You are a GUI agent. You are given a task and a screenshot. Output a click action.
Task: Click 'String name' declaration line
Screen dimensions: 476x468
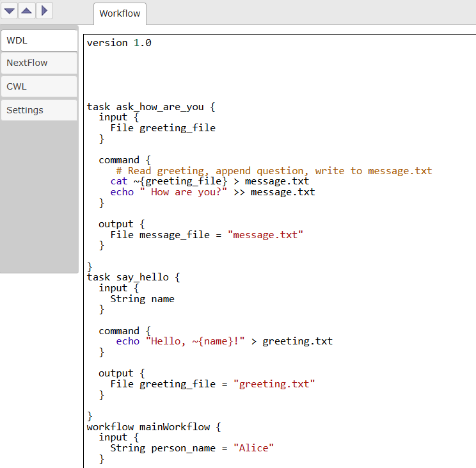(143, 299)
